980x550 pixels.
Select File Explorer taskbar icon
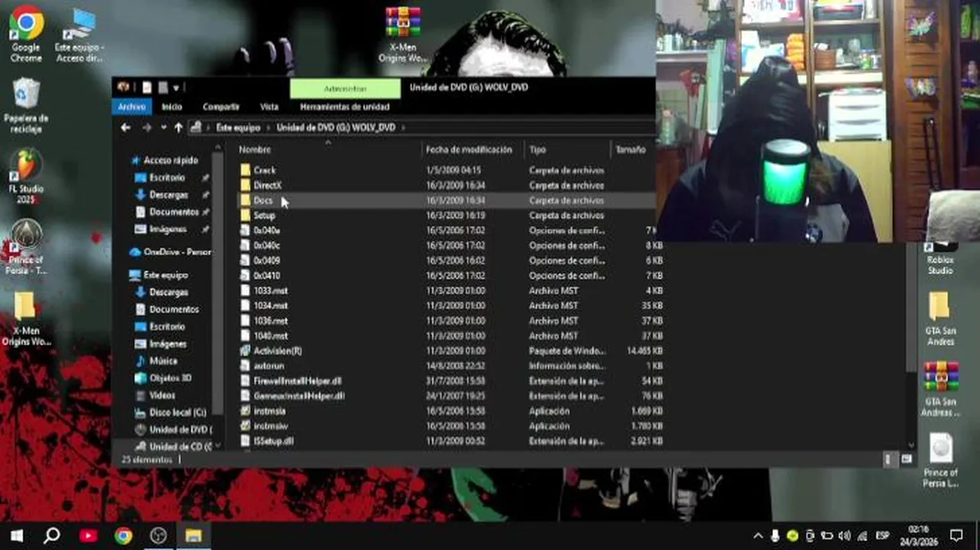(194, 535)
